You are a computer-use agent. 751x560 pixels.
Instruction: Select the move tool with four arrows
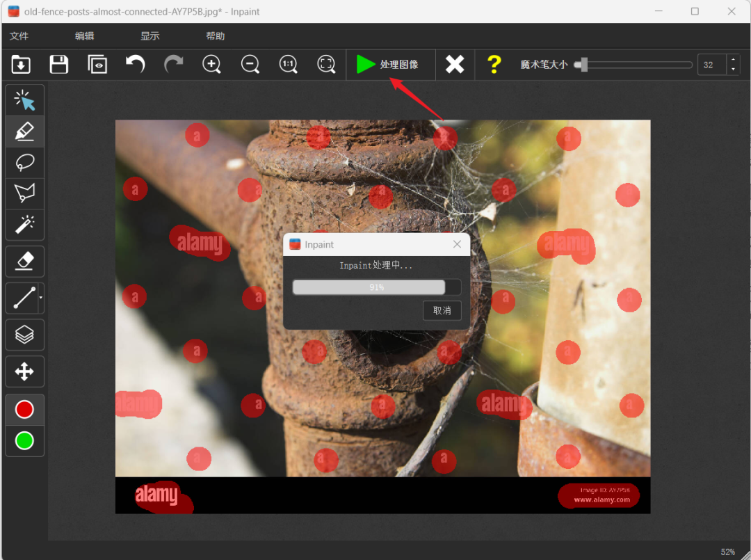click(x=24, y=371)
